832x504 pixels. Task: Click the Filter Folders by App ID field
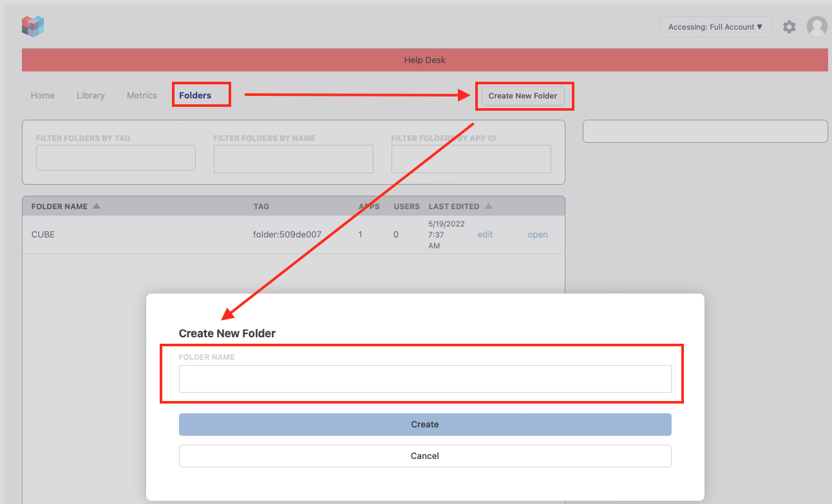coord(471,159)
